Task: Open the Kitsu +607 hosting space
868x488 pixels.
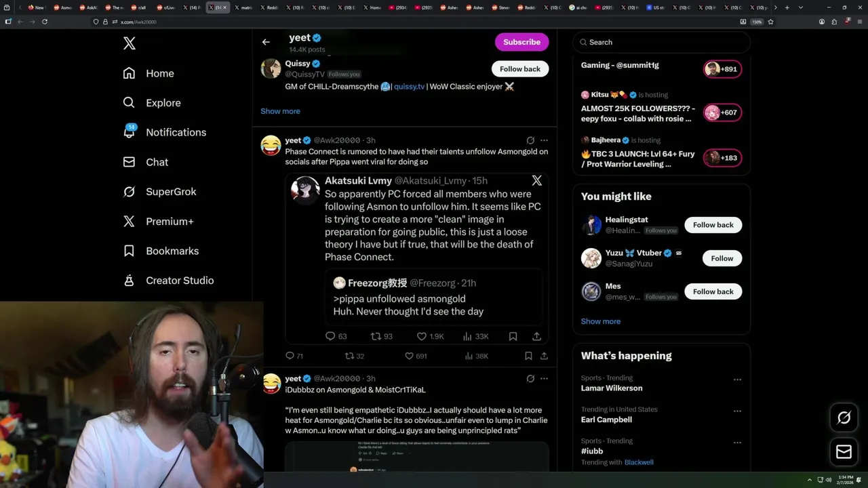Action: click(722, 113)
